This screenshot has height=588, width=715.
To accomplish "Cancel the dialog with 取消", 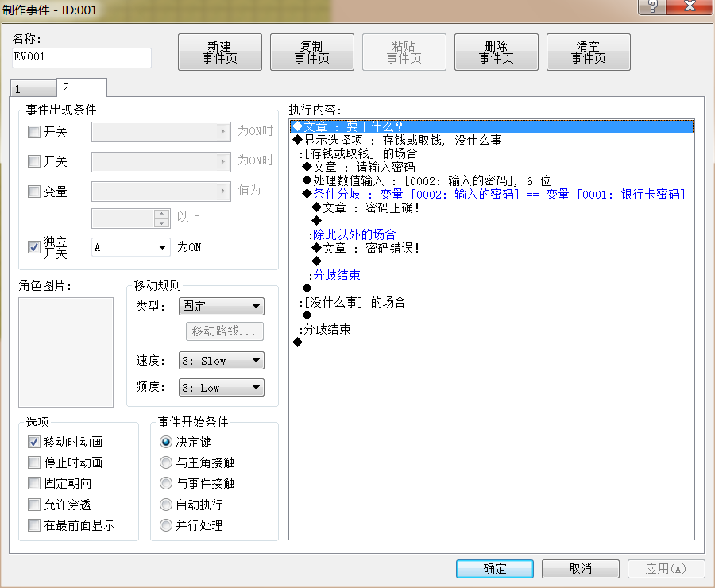I will (581, 568).
